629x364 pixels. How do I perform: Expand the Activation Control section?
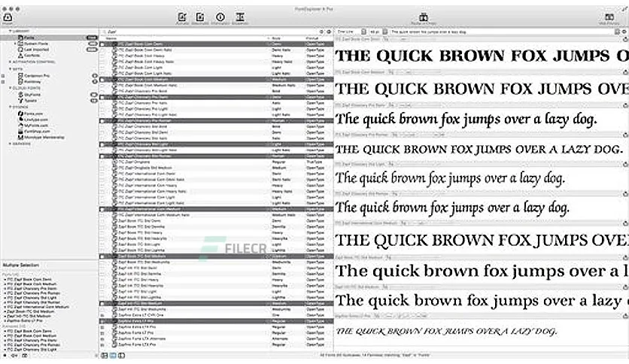(11, 62)
